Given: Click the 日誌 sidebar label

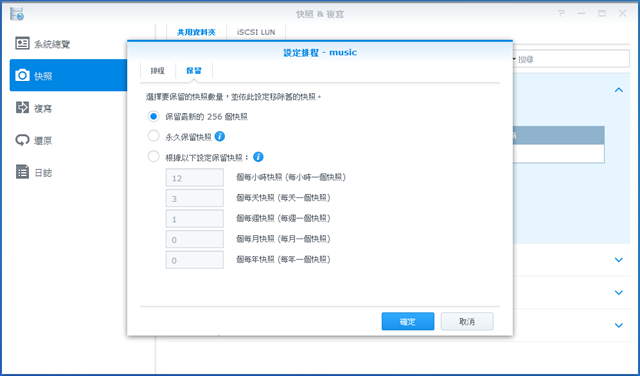Looking at the screenshot, I should (43, 173).
